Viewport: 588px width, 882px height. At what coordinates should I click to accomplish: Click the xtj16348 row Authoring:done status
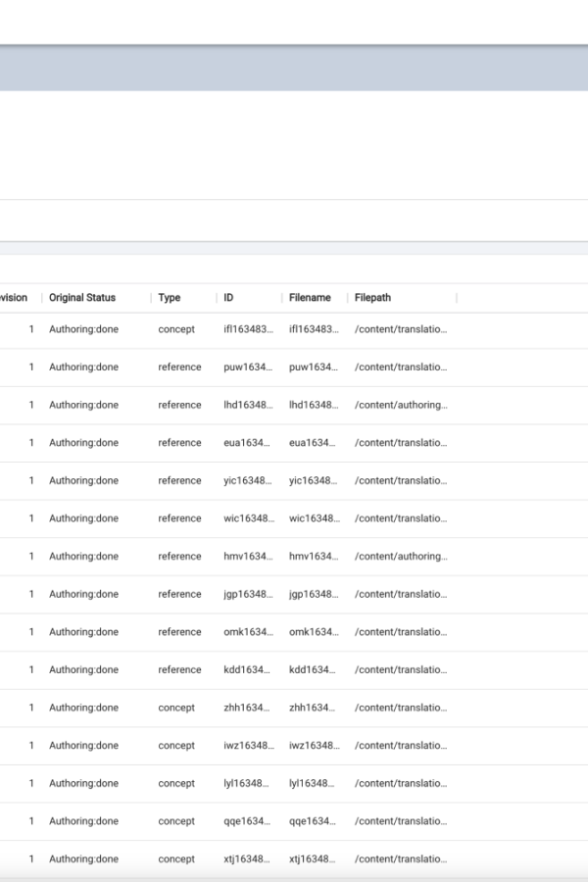[84, 858]
